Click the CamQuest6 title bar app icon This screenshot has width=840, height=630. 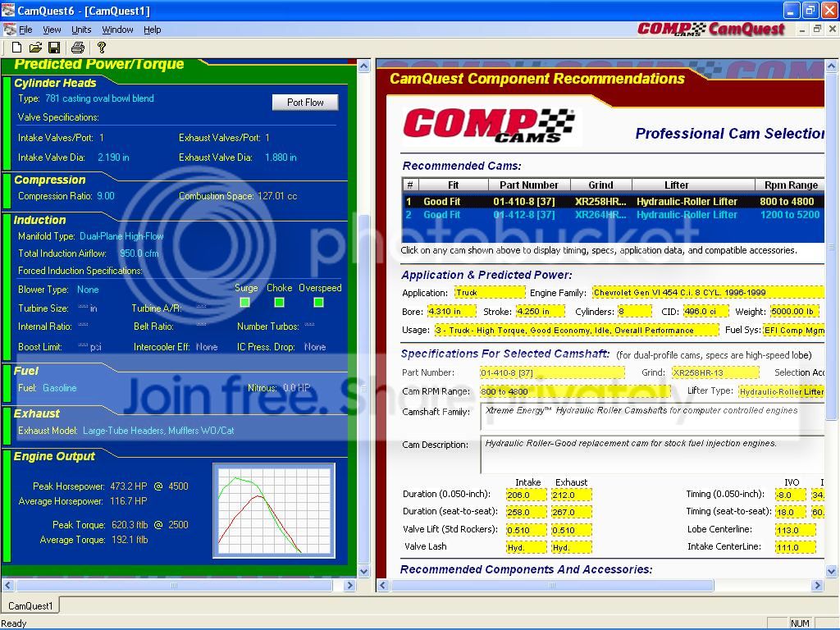pyautogui.click(x=8, y=10)
